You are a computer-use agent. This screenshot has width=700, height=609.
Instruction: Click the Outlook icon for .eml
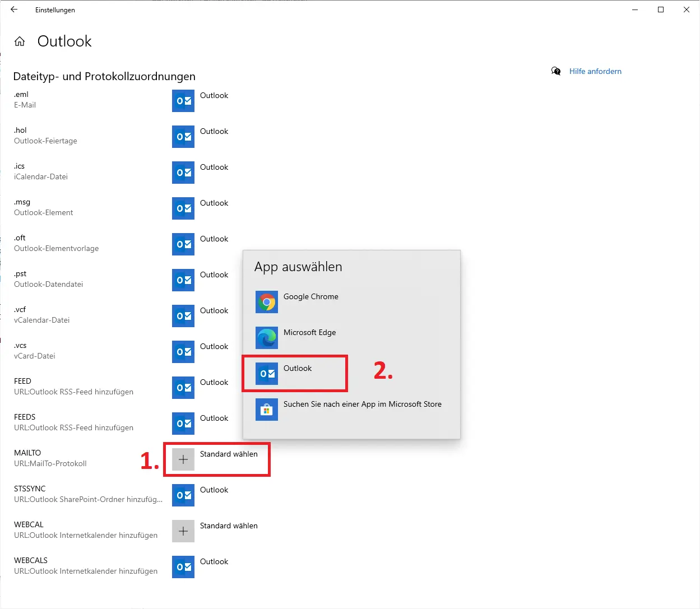point(183,101)
